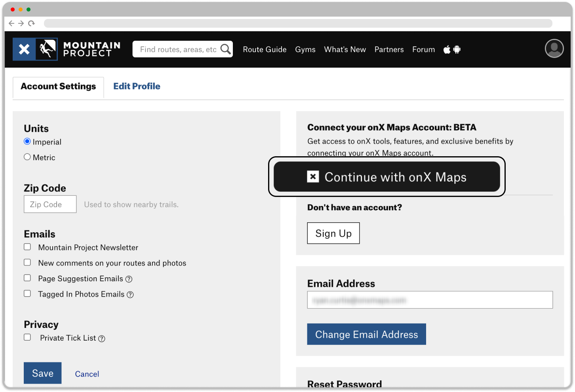Enable Private Tick List checkbox

pyautogui.click(x=27, y=337)
